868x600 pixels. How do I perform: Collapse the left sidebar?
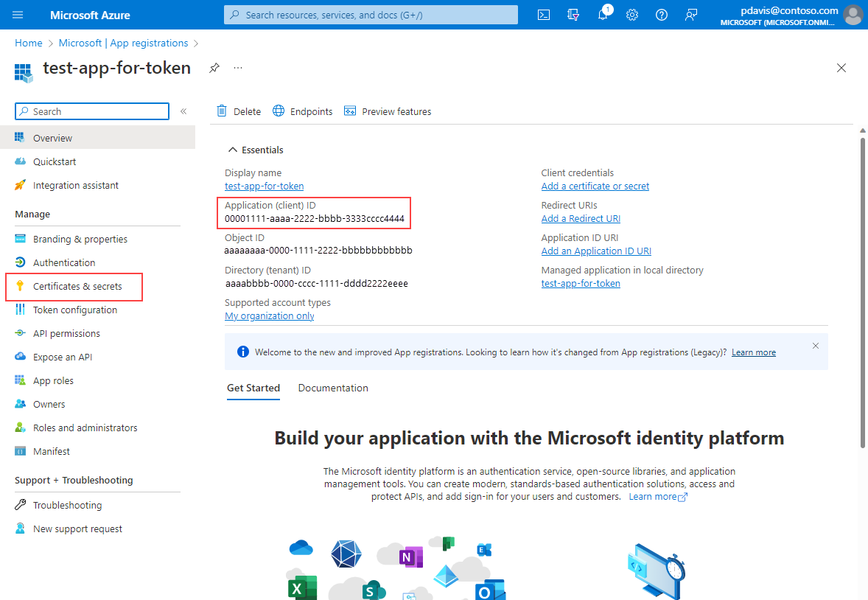tap(183, 111)
